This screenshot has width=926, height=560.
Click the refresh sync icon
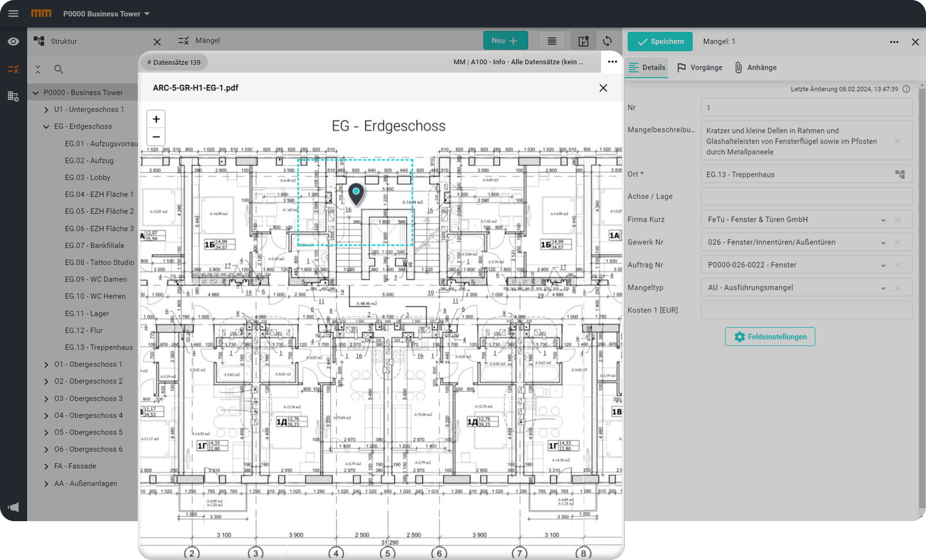coord(608,41)
